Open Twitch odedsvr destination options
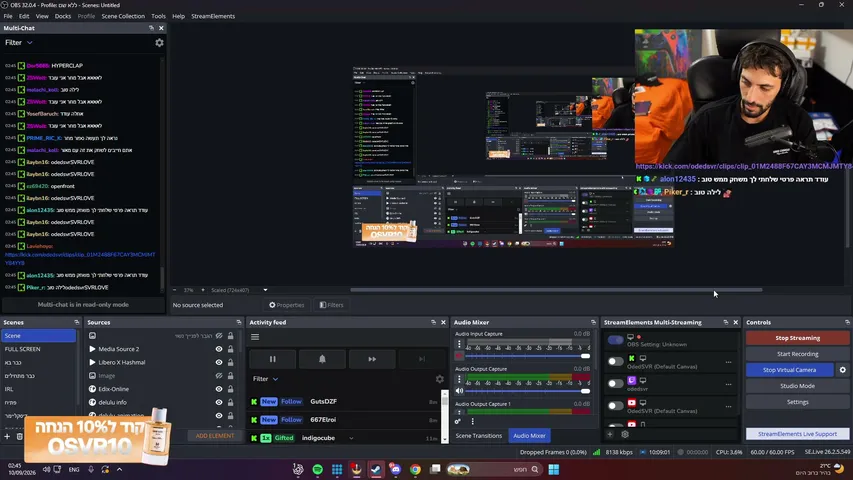The image size is (853, 480). point(728,384)
